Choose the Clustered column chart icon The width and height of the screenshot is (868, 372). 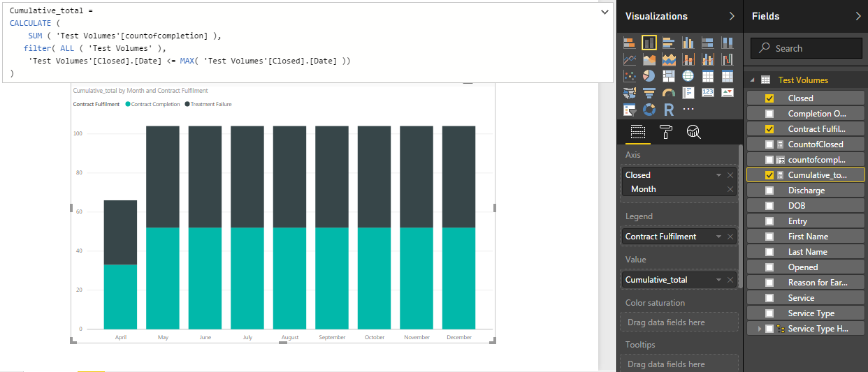coord(688,43)
